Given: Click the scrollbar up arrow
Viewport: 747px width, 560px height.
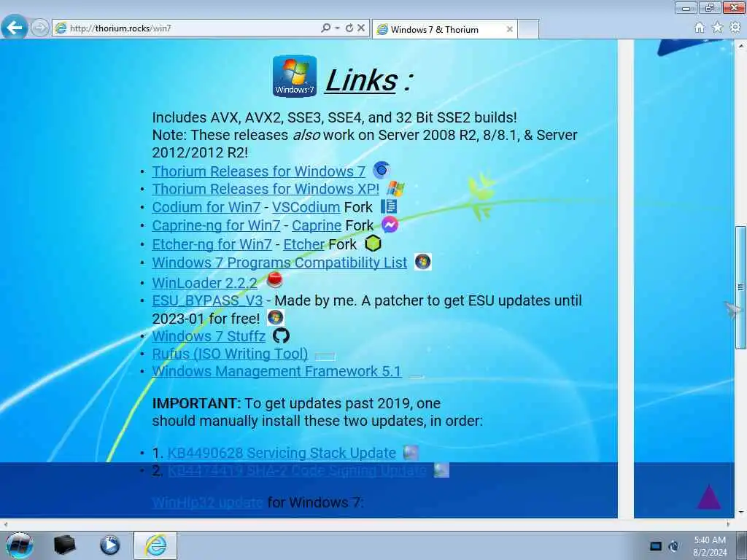Looking at the screenshot, I should click(741, 46).
